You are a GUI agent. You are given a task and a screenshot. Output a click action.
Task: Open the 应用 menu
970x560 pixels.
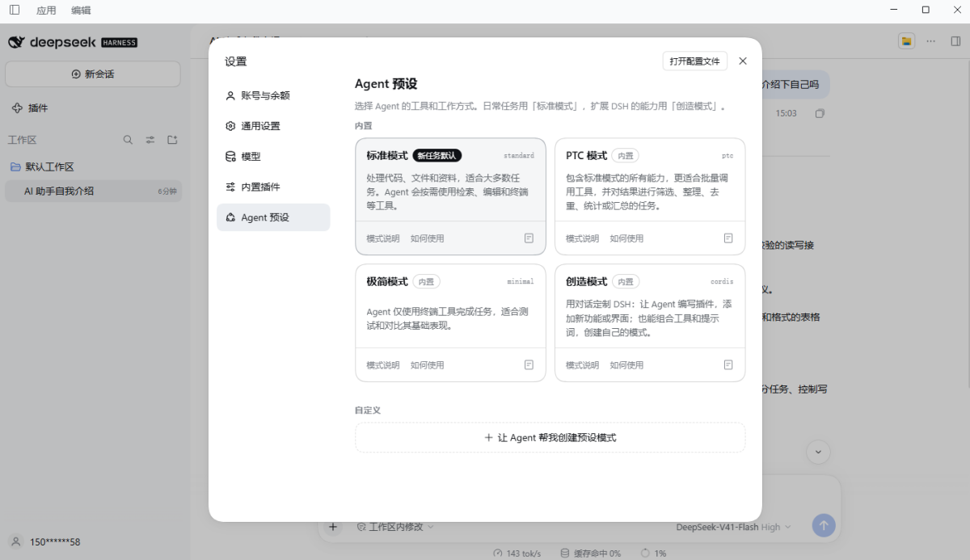[46, 11]
